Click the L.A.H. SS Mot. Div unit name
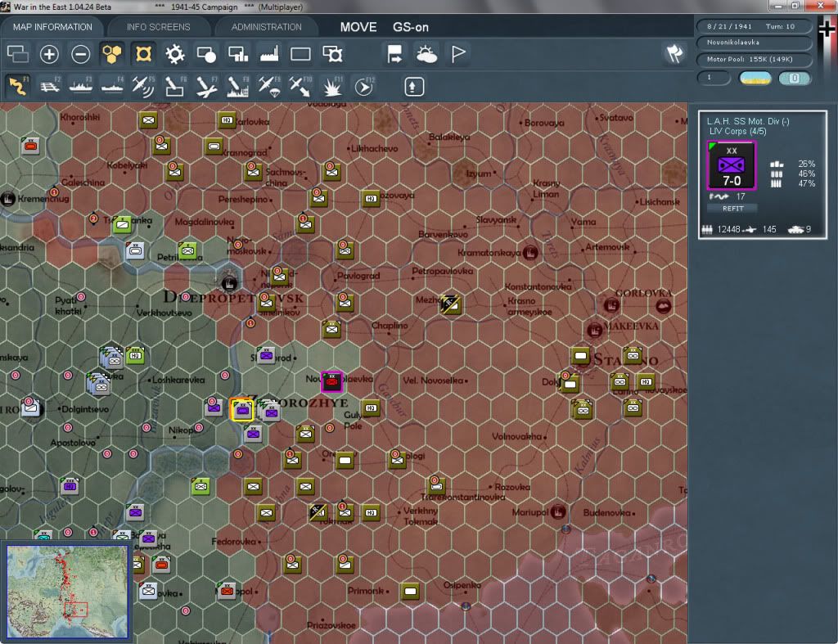The image size is (838, 644). pyautogui.click(x=747, y=121)
